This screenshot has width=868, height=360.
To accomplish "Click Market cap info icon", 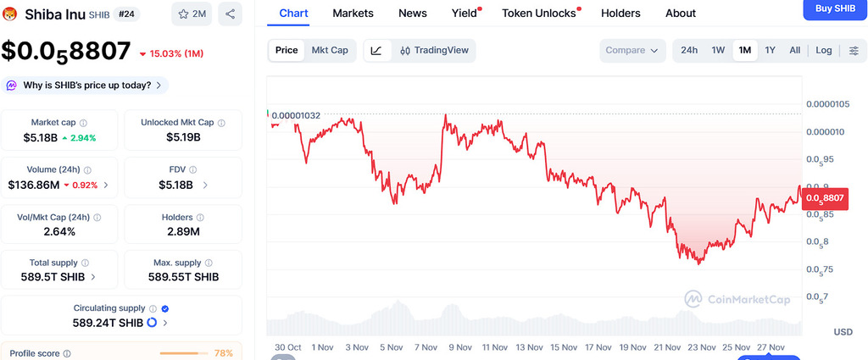I will (x=82, y=123).
